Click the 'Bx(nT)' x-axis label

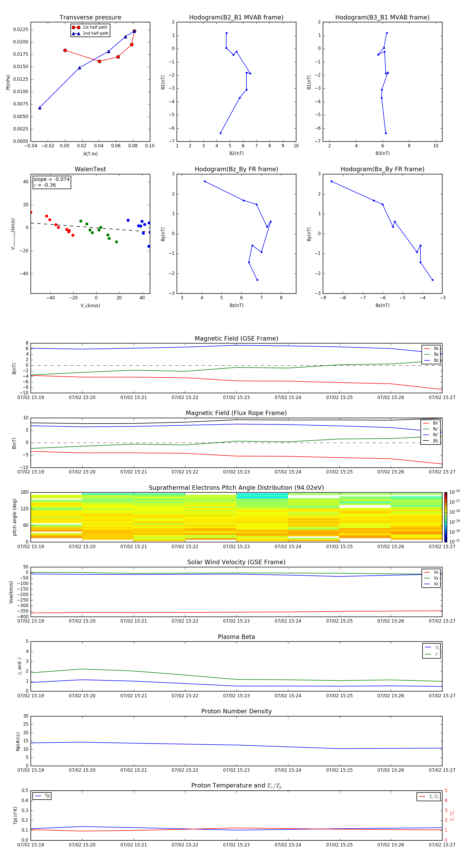pyautogui.click(x=382, y=305)
